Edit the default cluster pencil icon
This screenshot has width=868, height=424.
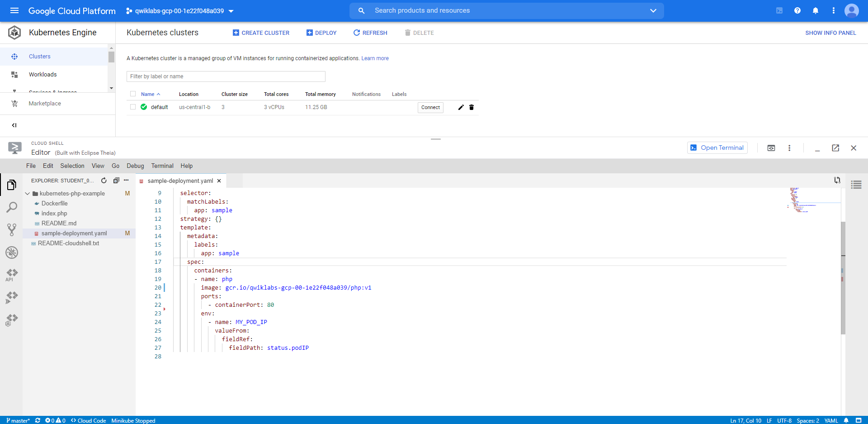tap(461, 107)
